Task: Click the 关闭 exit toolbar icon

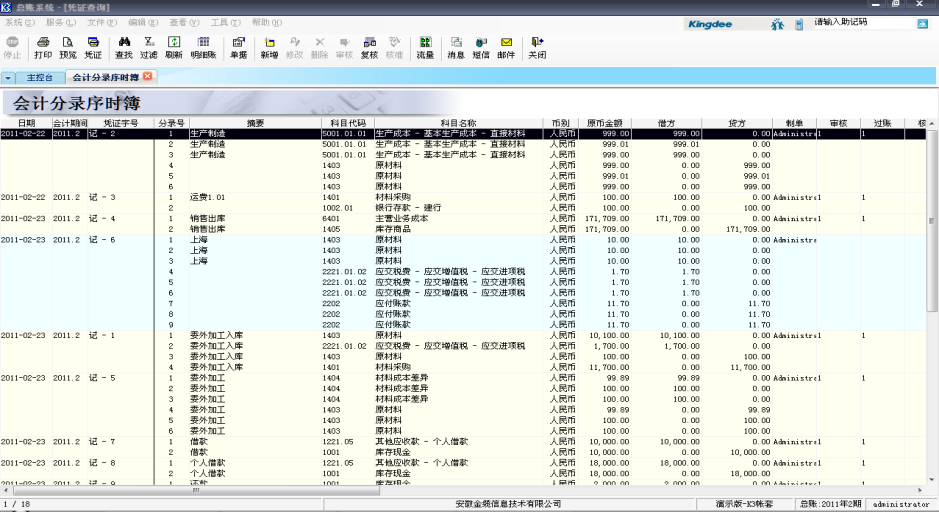Action: point(537,47)
